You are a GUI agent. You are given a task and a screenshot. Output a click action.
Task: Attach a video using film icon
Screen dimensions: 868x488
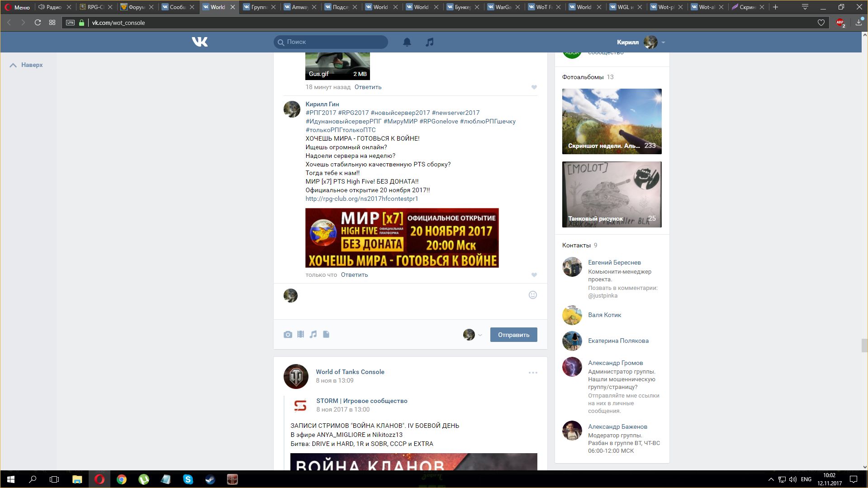pyautogui.click(x=300, y=334)
